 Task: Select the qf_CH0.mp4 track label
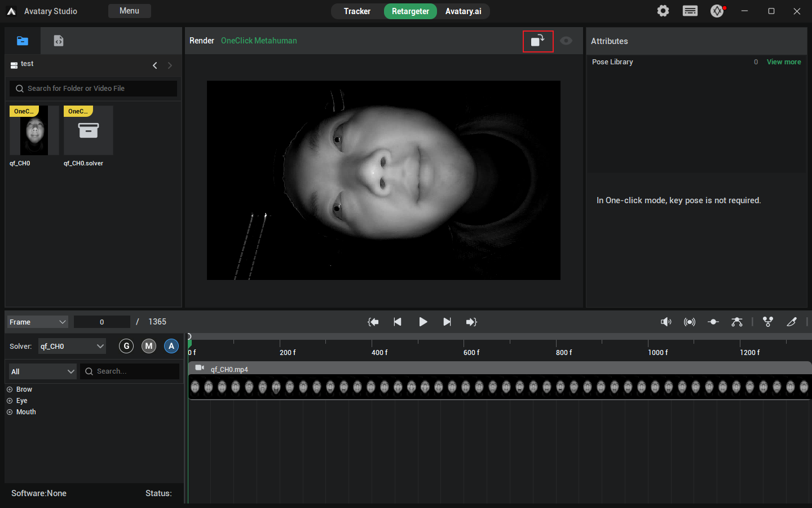pyautogui.click(x=230, y=370)
